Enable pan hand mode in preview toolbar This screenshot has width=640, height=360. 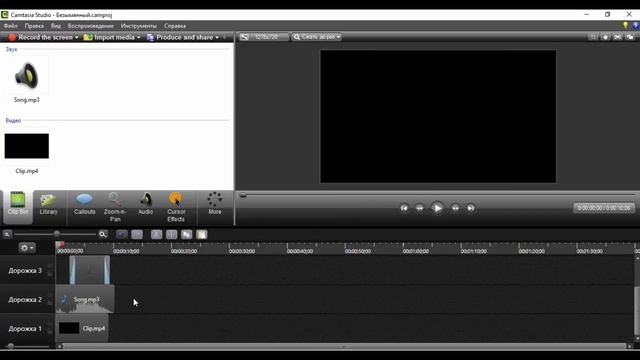click(x=605, y=37)
